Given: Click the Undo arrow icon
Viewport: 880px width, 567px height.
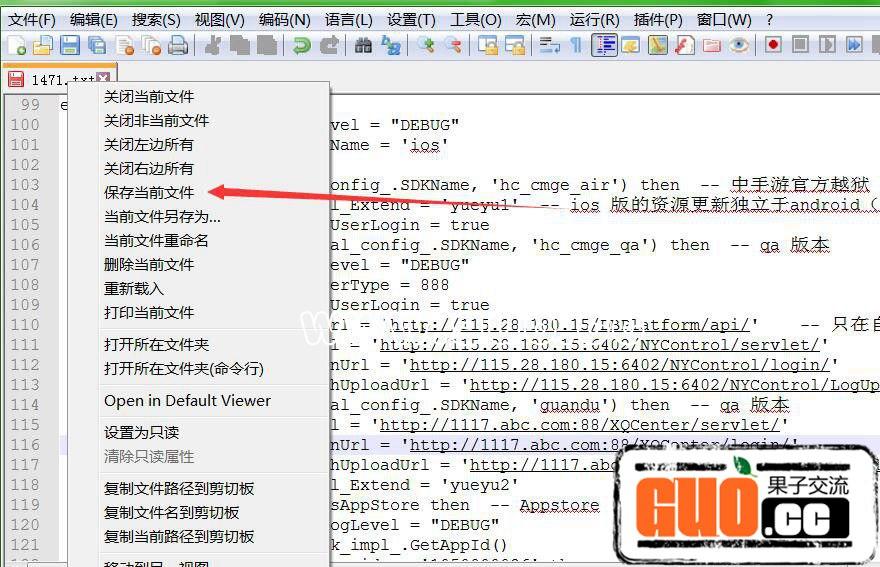Looking at the screenshot, I should point(300,45).
